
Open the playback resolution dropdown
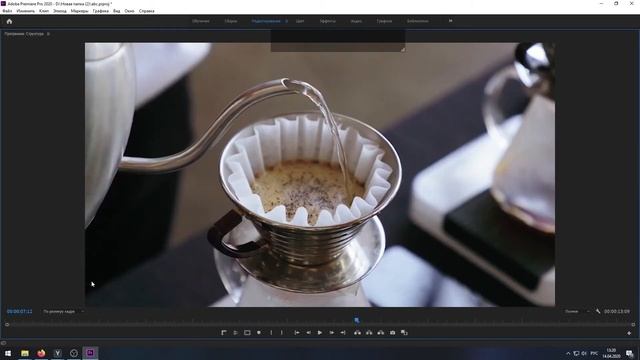577,311
